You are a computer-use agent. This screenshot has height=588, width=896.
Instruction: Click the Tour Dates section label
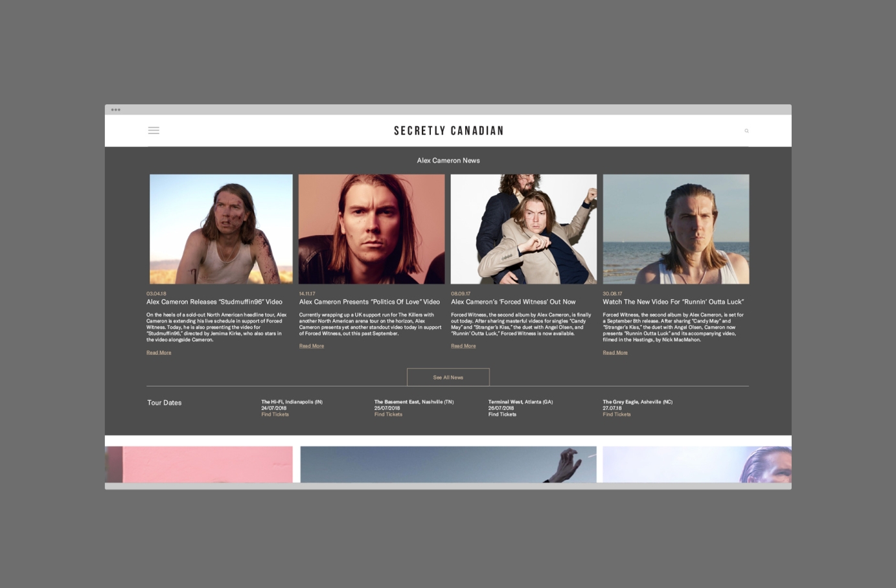click(164, 403)
